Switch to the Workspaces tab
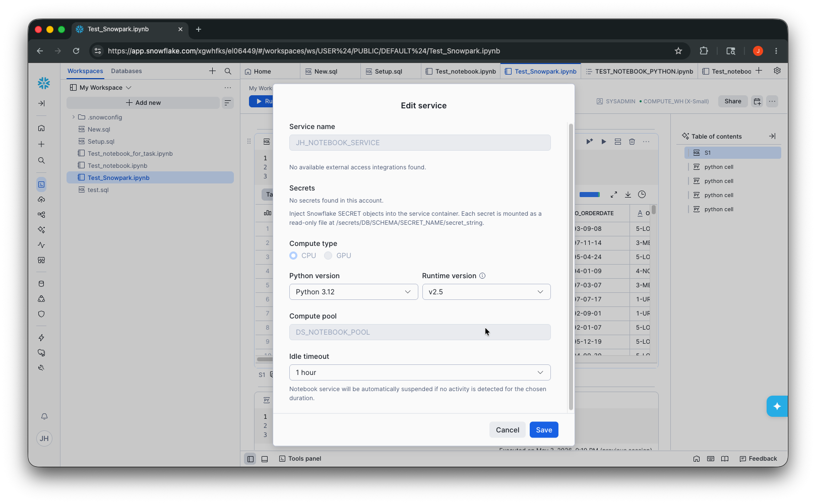This screenshot has width=816, height=504. tap(85, 71)
